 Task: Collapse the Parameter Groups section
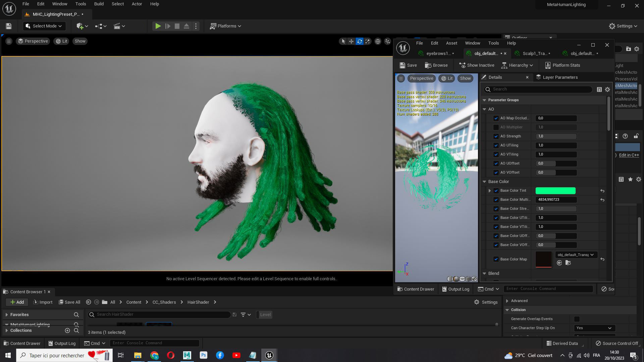tap(484, 100)
